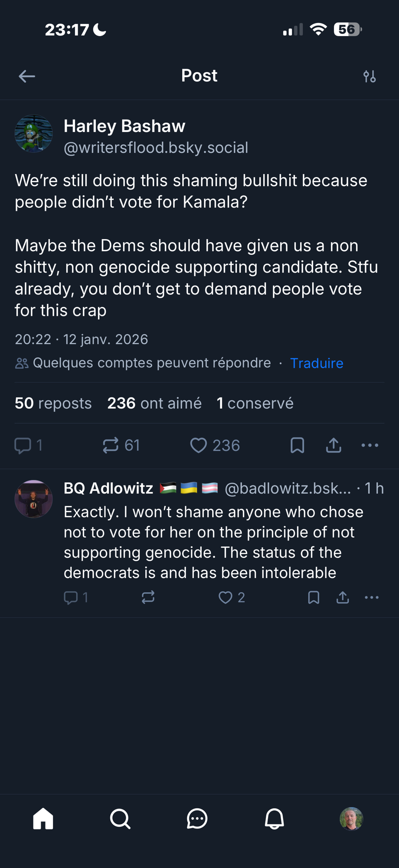The image size is (399, 868).
Task: Open the Home tab
Action: click(x=43, y=819)
